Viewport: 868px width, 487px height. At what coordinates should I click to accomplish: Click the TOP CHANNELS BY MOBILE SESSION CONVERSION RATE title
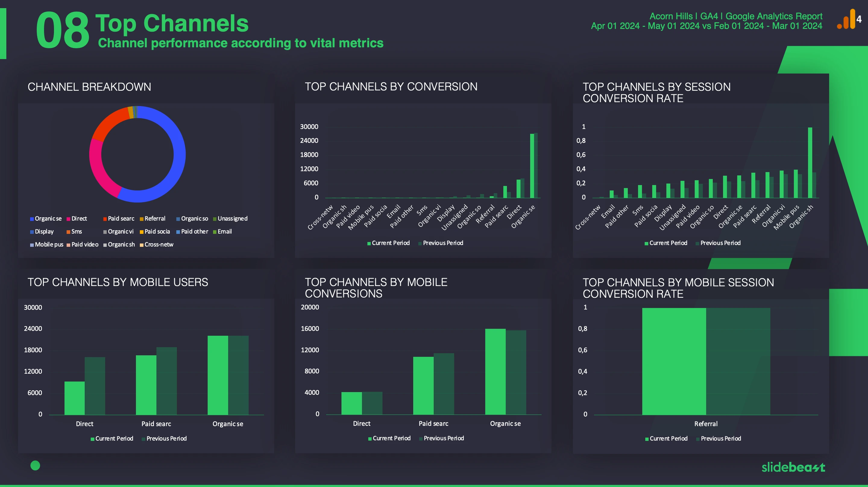point(678,288)
